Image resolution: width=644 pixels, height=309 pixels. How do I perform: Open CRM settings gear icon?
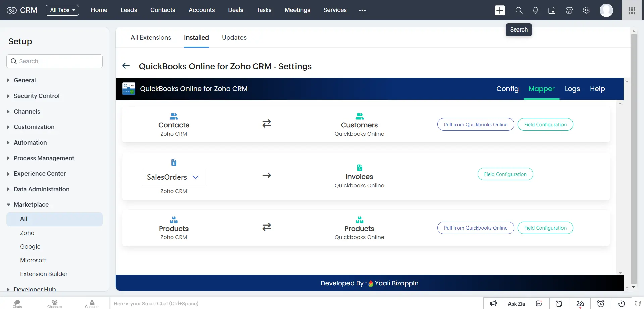(x=586, y=10)
